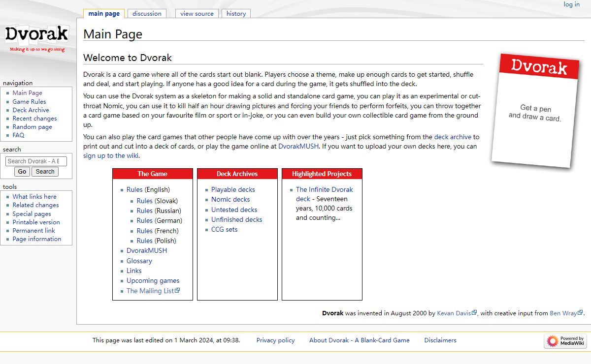591x364 pixels.
Task: Open Deck Archive in the navigation sidebar
Action: pos(31,110)
